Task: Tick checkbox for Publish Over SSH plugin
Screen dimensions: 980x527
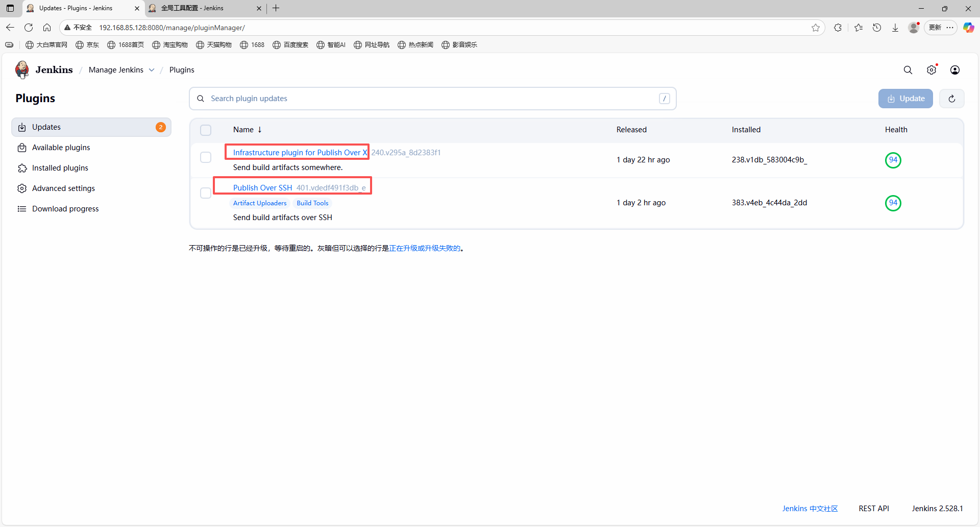Action: tap(206, 193)
